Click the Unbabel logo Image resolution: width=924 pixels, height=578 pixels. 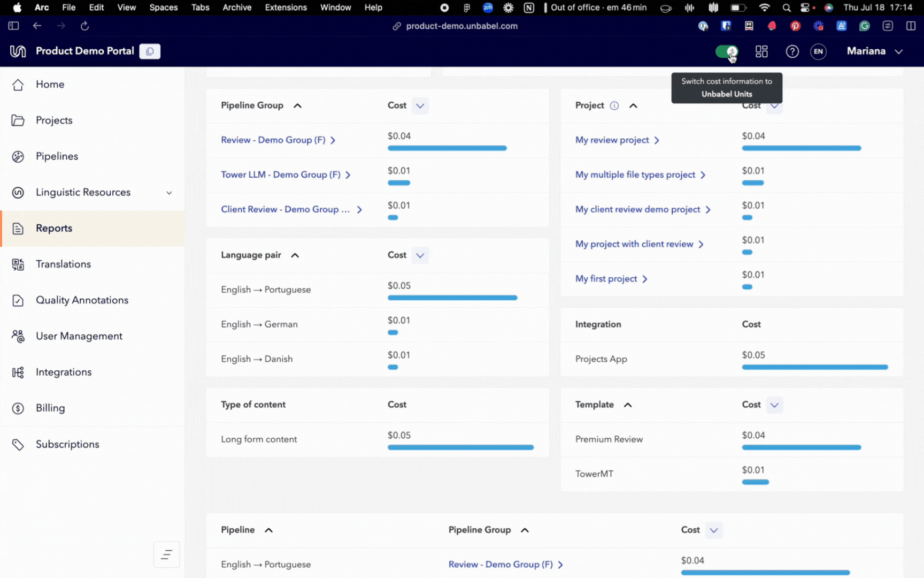click(x=18, y=51)
